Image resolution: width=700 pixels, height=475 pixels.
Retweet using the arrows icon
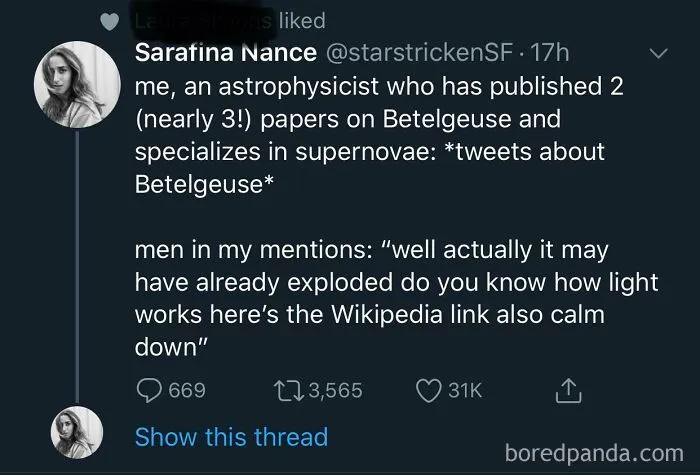[289, 390]
